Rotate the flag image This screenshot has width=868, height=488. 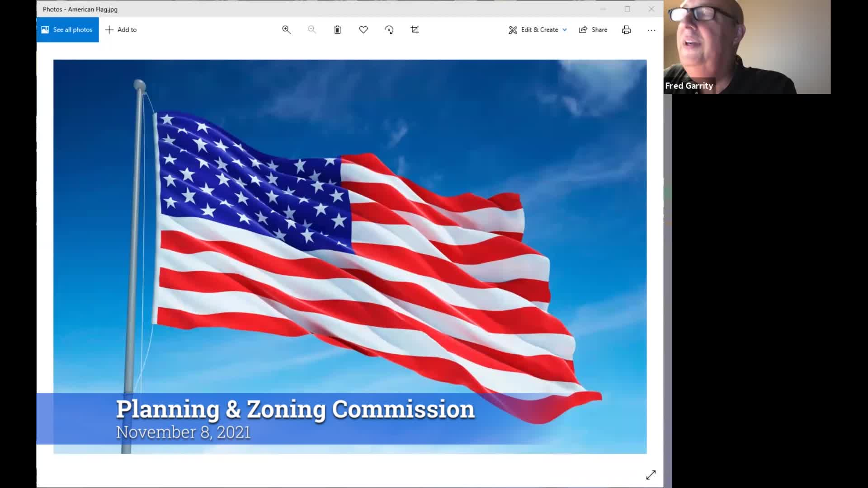click(x=389, y=29)
